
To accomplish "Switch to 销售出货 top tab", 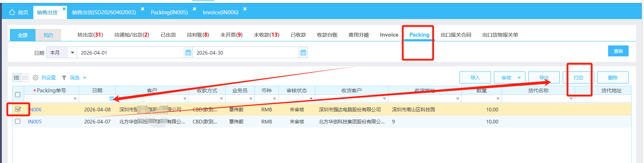I will [x=47, y=12].
